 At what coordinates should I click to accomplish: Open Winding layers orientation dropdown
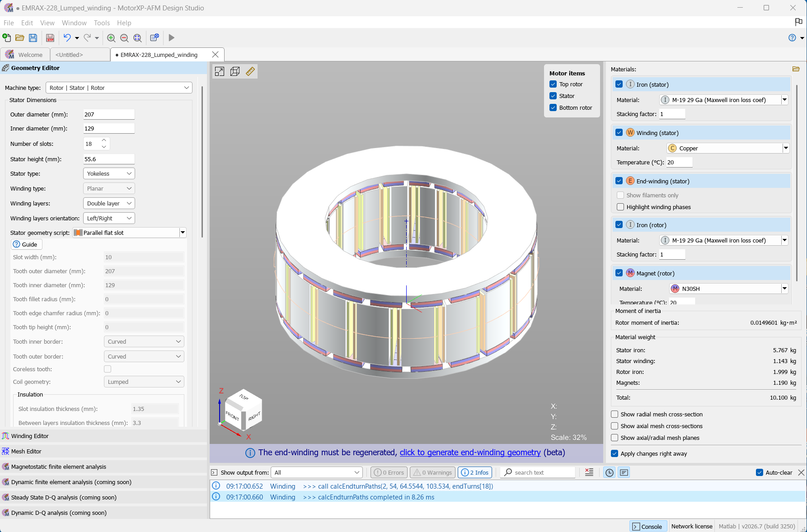[109, 218]
